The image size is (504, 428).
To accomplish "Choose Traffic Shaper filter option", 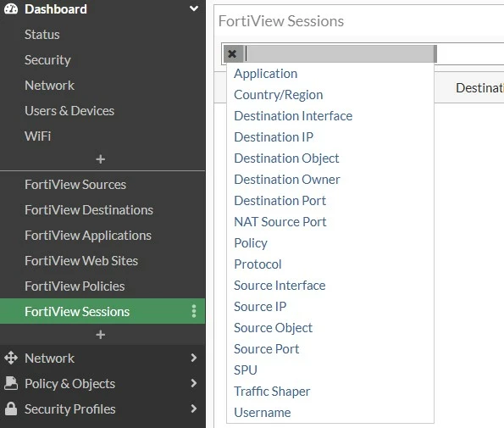I will point(272,392).
